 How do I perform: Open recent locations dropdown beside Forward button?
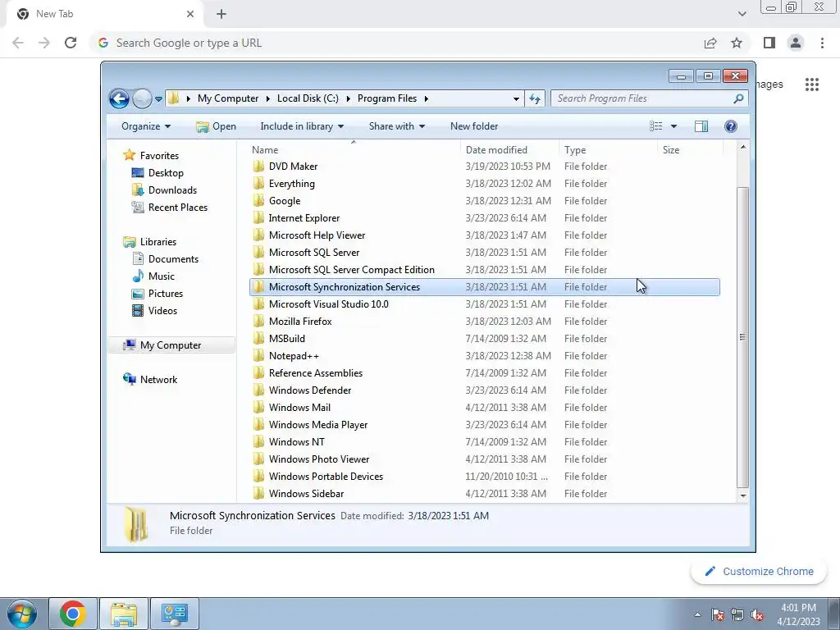coord(158,99)
